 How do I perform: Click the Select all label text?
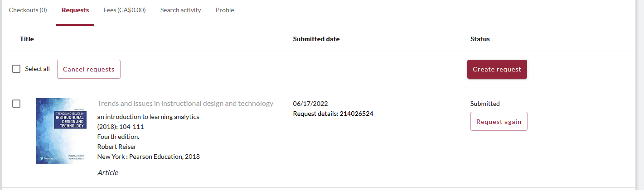[x=37, y=69]
